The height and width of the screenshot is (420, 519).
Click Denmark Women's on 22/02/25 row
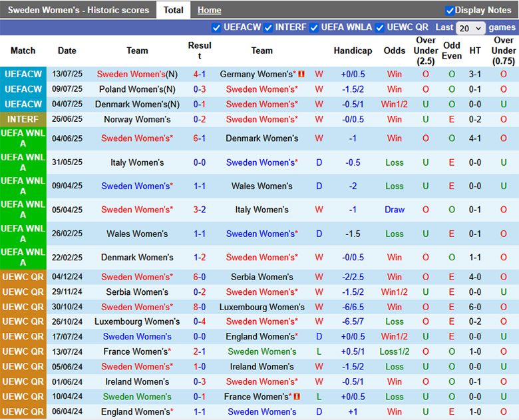[x=137, y=258]
